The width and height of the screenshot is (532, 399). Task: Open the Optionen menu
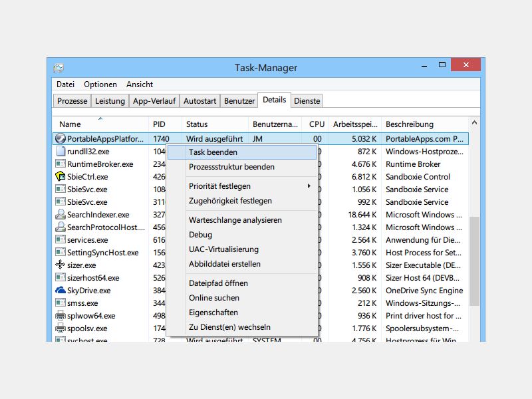(100, 84)
